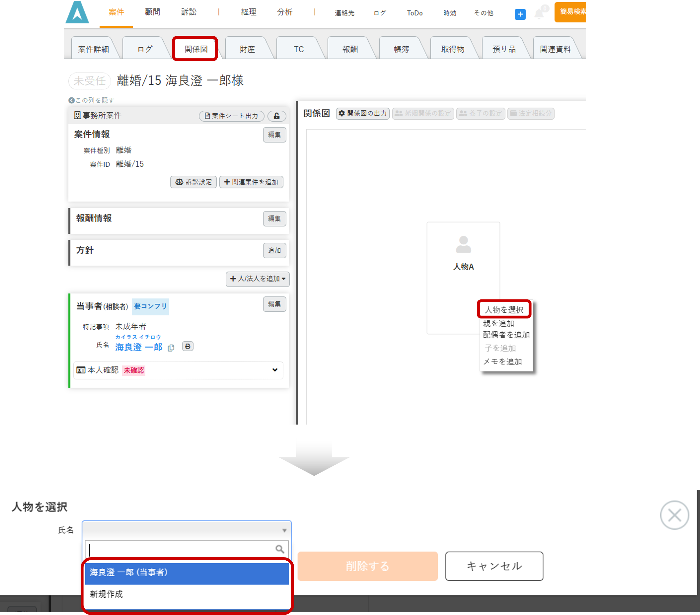Click キャンセル button in dialog
Screen dimensions: 700x615
494,566
